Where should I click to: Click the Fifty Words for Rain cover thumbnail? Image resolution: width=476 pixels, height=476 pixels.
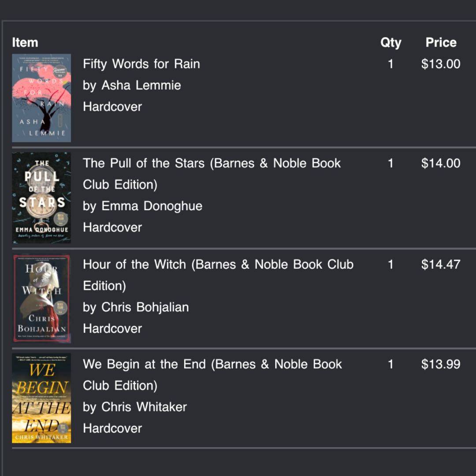click(x=41, y=98)
